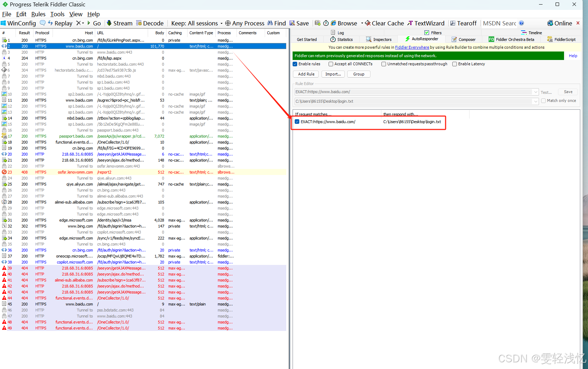Open the Keep: All sessions dropdown
This screenshot has width=588, height=369.
tap(197, 23)
